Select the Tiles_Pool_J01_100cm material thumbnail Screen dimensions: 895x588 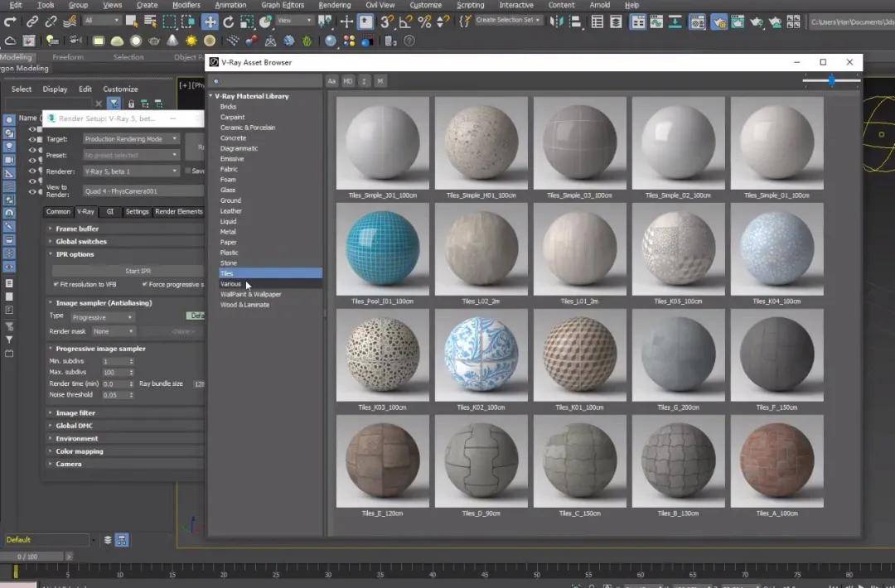tap(382, 248)
